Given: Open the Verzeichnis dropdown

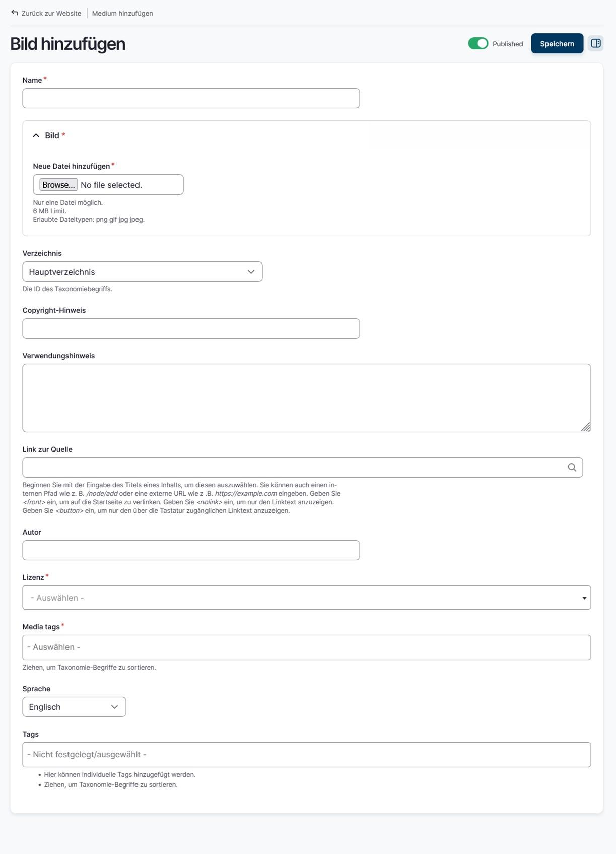Looking at the screenshot, I should pos(142,272).
